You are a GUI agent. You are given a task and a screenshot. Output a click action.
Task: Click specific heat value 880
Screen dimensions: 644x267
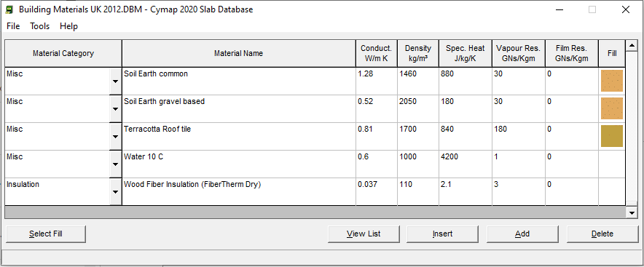[x=447, y=73]
